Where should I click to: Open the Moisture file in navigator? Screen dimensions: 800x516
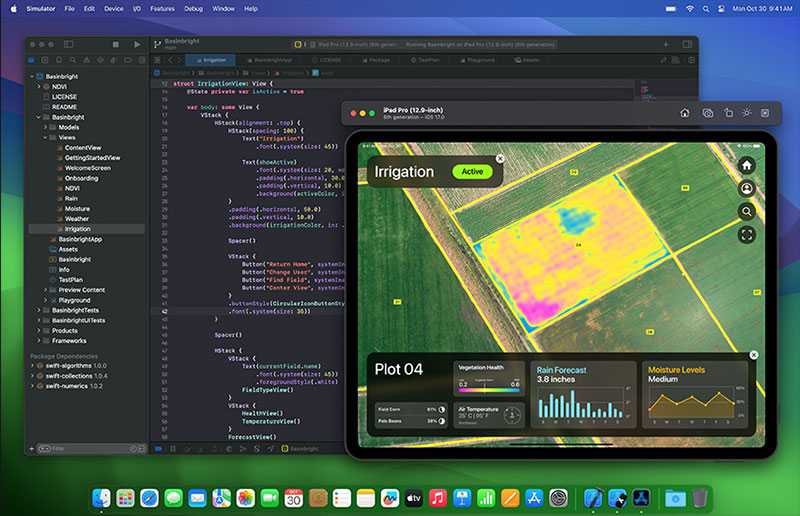(76, 208)
